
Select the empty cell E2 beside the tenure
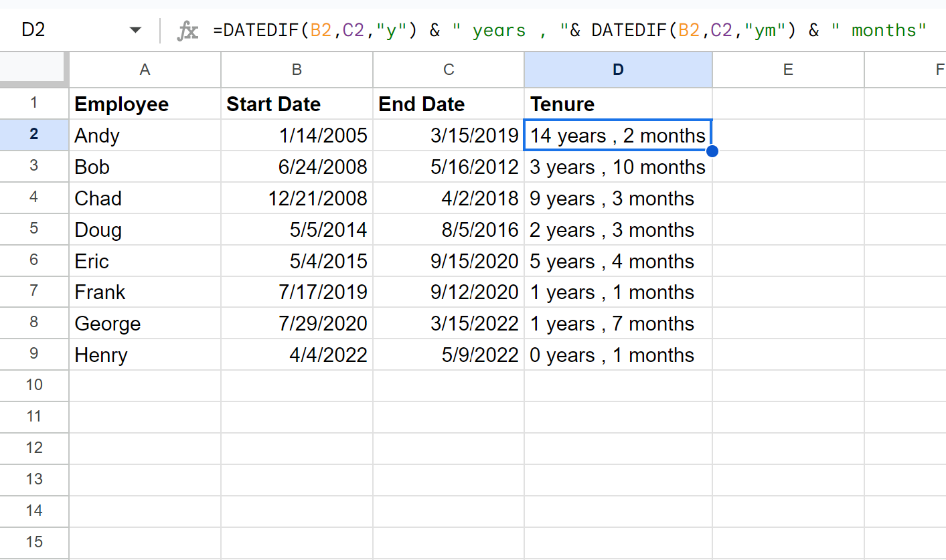pos(788,134)
